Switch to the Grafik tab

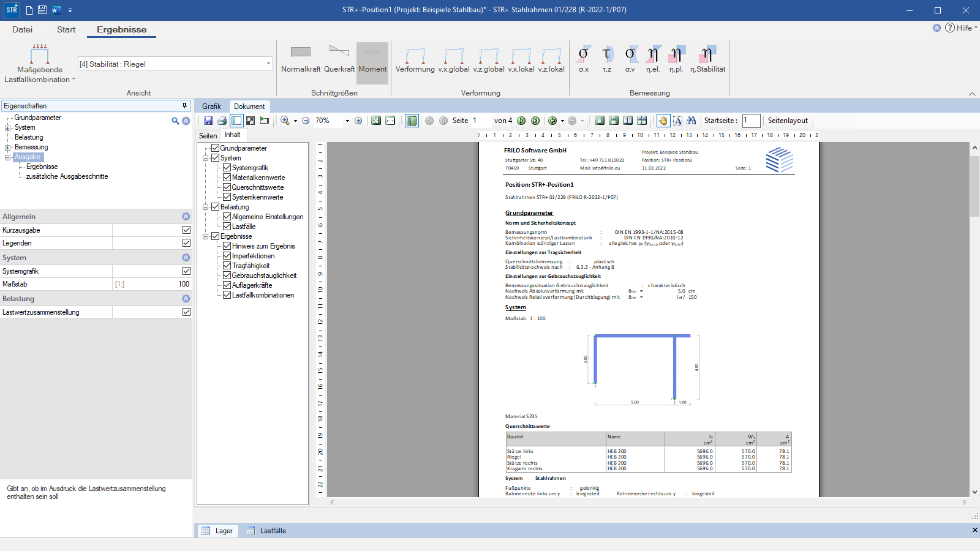coord(211,107)
